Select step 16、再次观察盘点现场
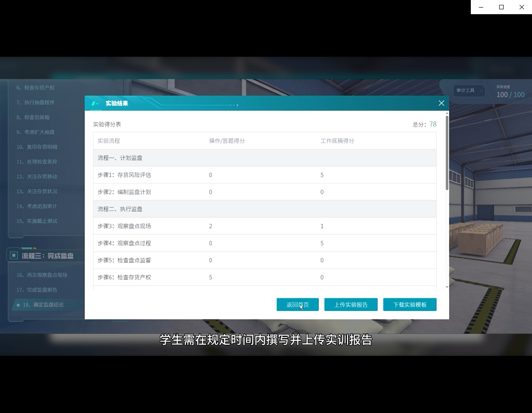 42,275
